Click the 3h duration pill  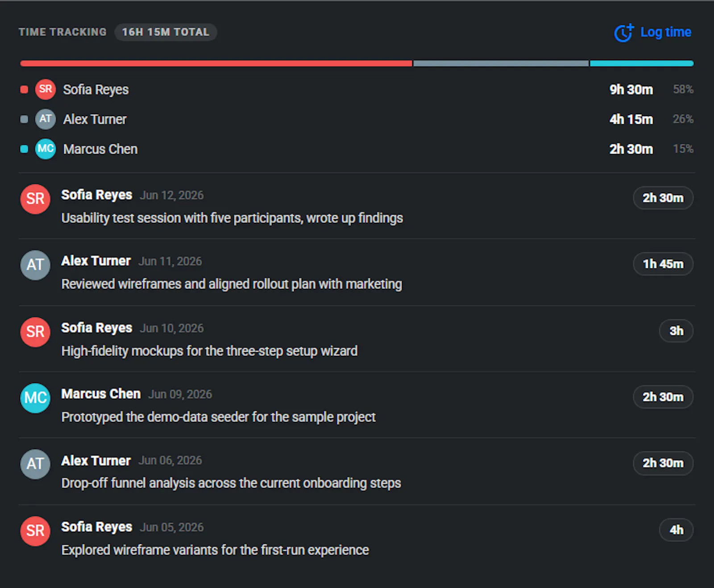(x=676, y=331)
